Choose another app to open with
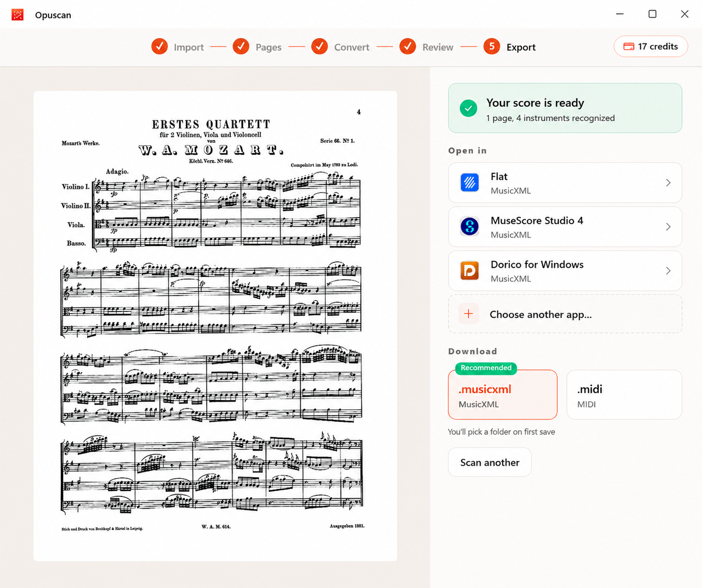 565,314
